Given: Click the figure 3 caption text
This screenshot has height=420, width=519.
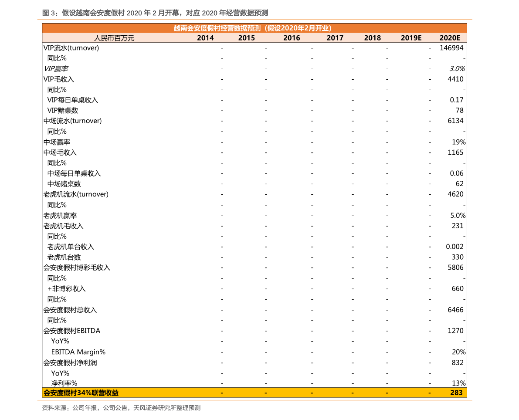Looking at the screenshot, I should point(155,13).
